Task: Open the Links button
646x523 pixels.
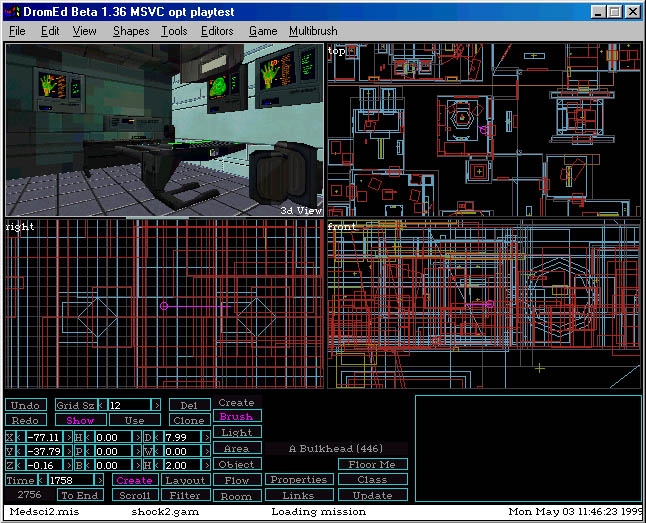Action: click(299, 495)
